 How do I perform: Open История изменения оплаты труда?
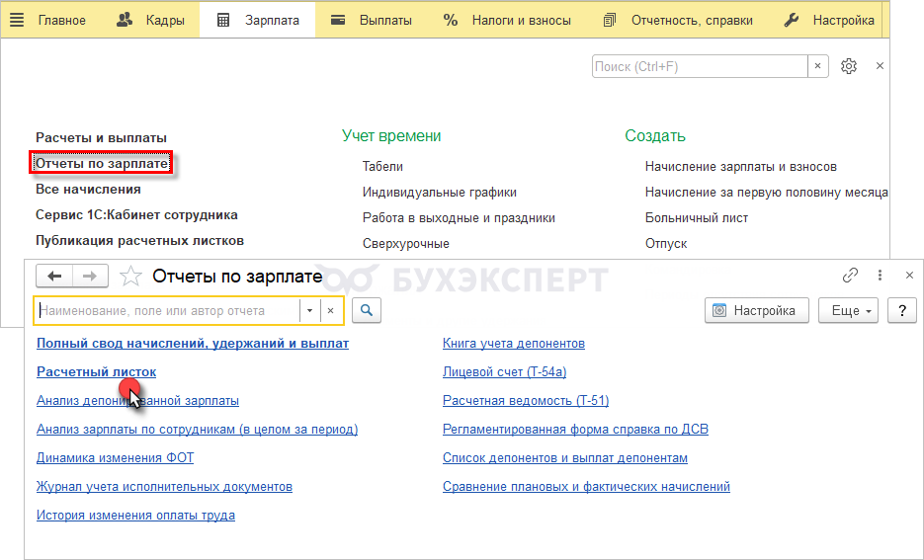[x=135, y=516]
